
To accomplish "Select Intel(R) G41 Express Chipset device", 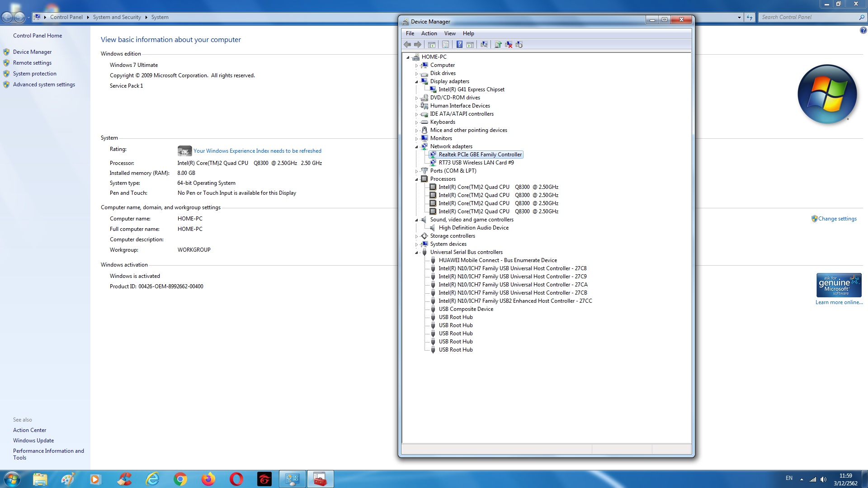I will [472, 89].
